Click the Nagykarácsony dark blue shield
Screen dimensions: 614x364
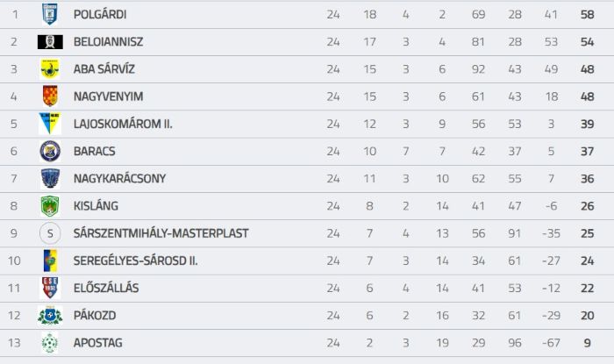point(50,178)
